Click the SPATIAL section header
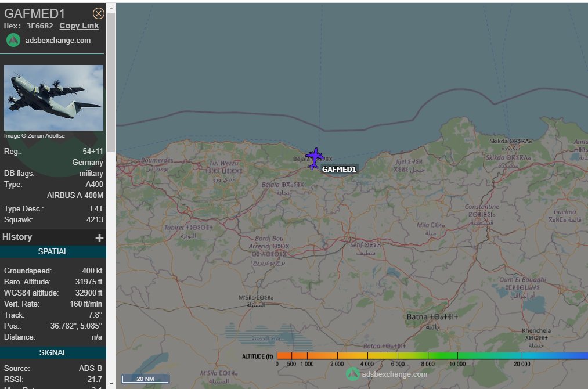Screen dimensions: 588x389 coord(53,252)
